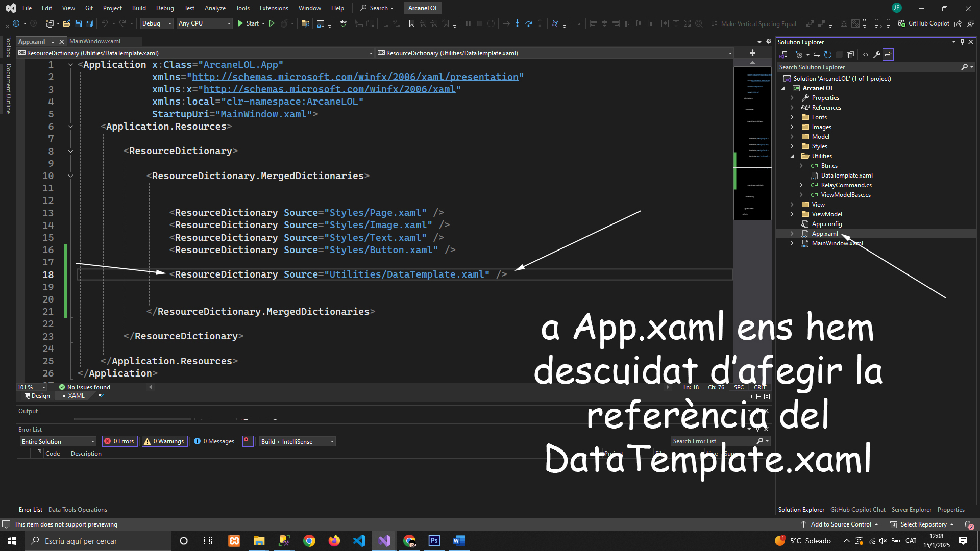Click the presentation xmlns schema link

(355, 77)
